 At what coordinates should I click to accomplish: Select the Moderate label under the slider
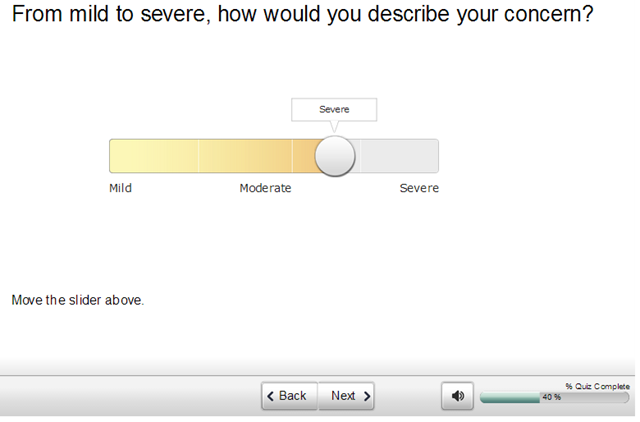pos(265,188)
